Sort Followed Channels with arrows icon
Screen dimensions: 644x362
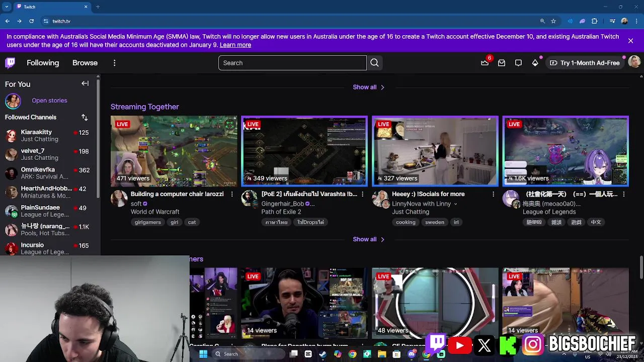[x=85, y=117]
